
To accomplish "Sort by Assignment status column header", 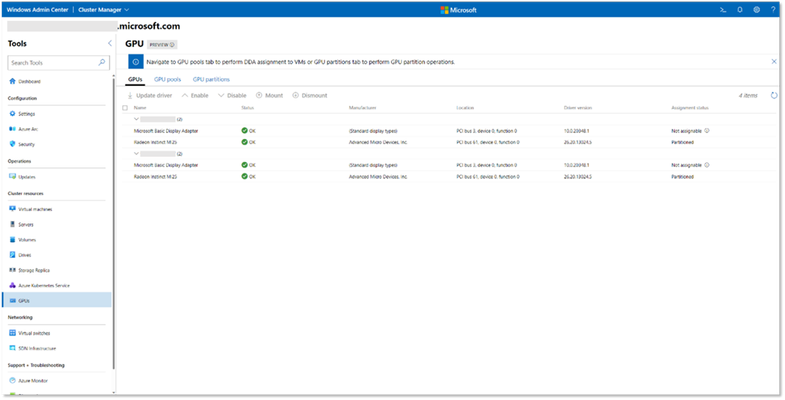I will [690, 108].
